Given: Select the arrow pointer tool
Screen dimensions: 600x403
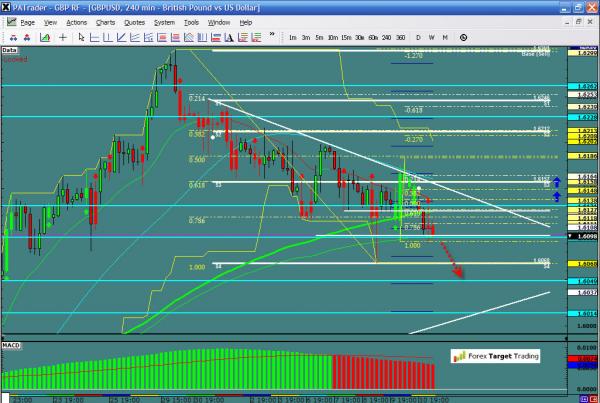Looking at the screenshot, I should tap(81, 38).
